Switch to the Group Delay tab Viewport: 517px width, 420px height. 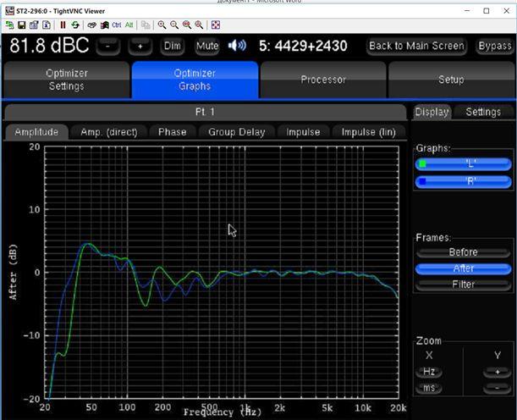(236, 131)
